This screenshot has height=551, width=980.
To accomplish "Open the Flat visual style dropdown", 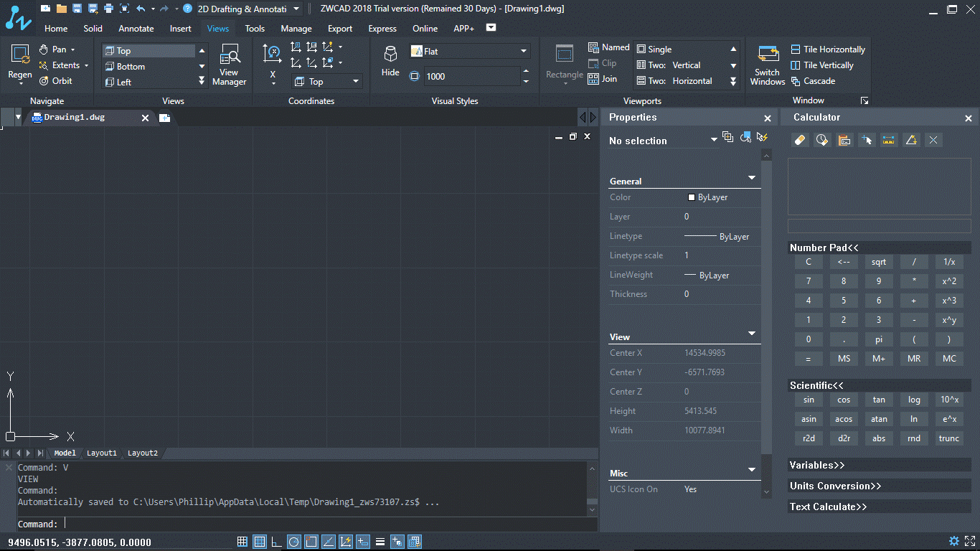I will point(470,51).
